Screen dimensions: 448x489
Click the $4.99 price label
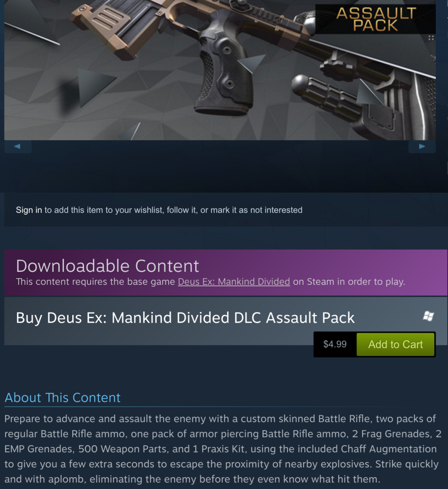335,344
